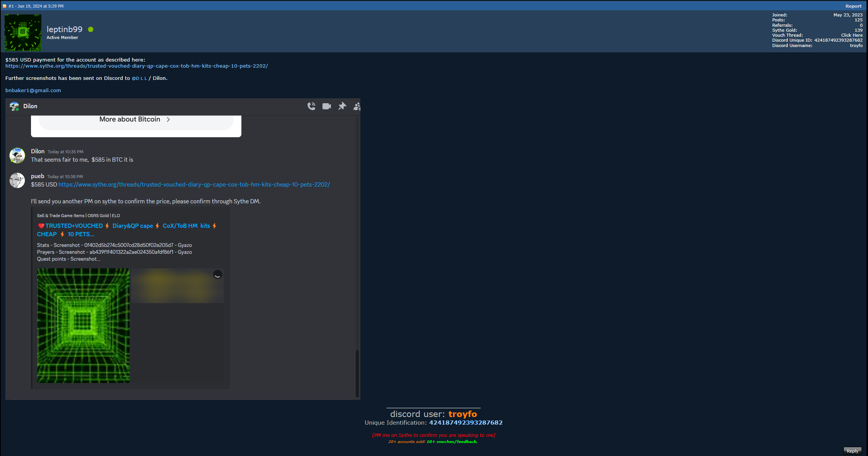Click the Discord chat vertical scrollbar
868x456 pixels.
pyautogui.click(x=357, y=373)
